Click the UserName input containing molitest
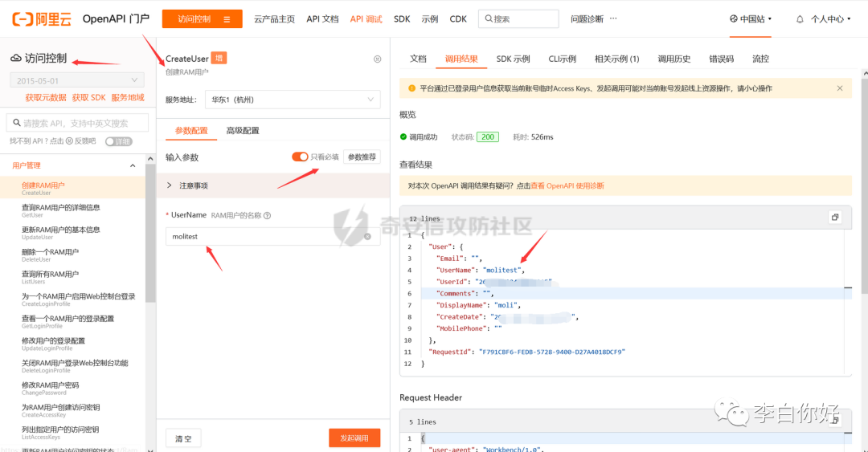 point(272,237)
